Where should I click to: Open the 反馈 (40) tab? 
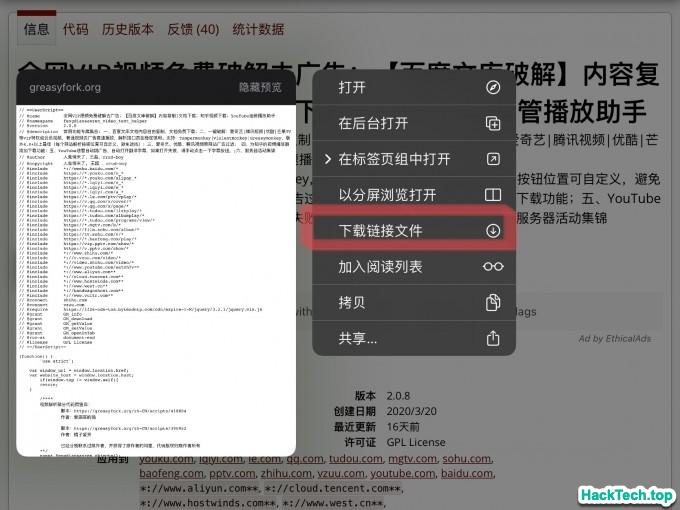[193, 29]
